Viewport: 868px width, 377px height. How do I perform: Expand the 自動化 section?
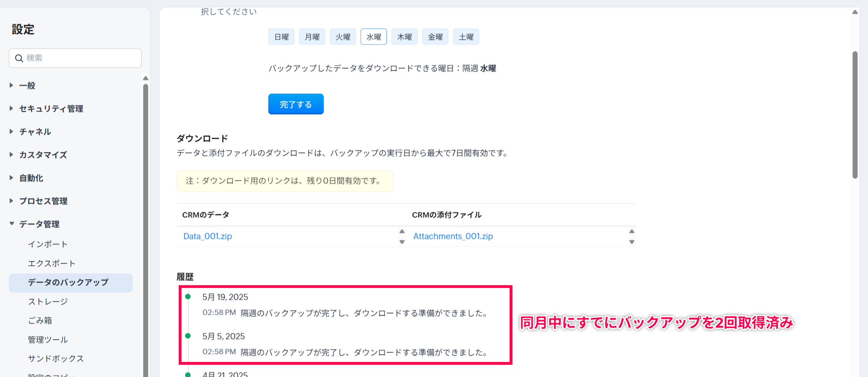pyautogui.click(x=31, y=178)
